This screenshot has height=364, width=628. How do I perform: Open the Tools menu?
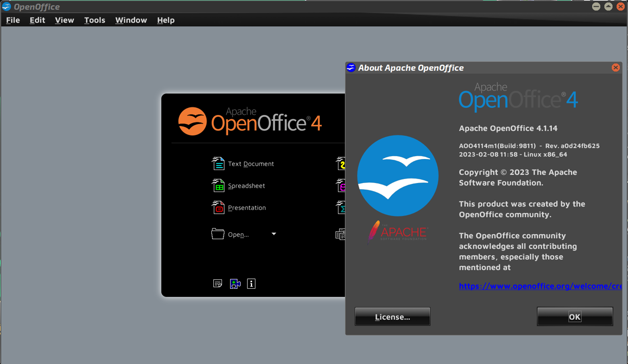(94, 20)
